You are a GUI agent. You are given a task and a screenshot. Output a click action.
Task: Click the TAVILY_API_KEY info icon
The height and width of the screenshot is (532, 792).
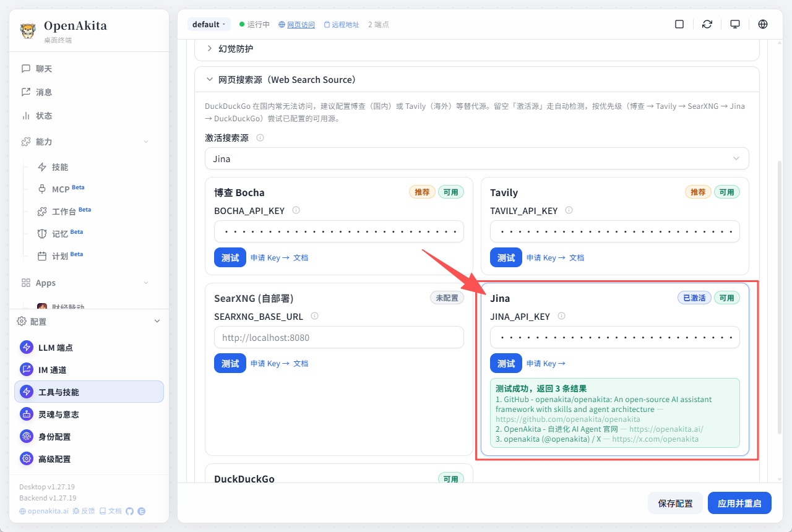point(569,210)
